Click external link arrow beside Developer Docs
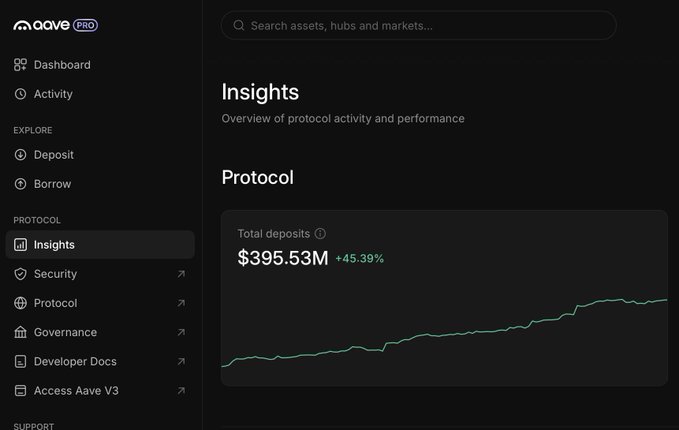Screen dimensions: 679x430 pyautogui.click(x=181, y=362)
